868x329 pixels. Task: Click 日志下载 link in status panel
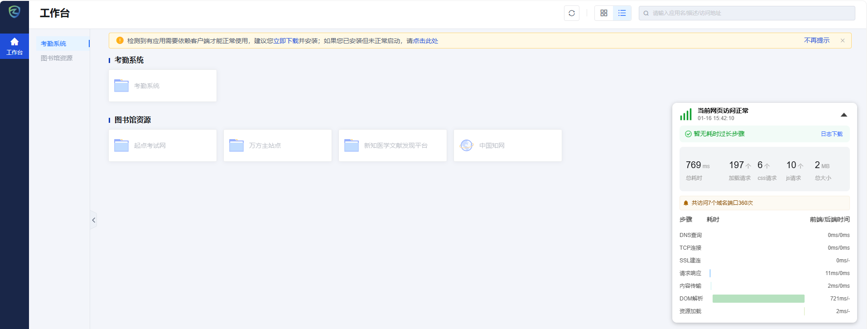coord(831,134)
